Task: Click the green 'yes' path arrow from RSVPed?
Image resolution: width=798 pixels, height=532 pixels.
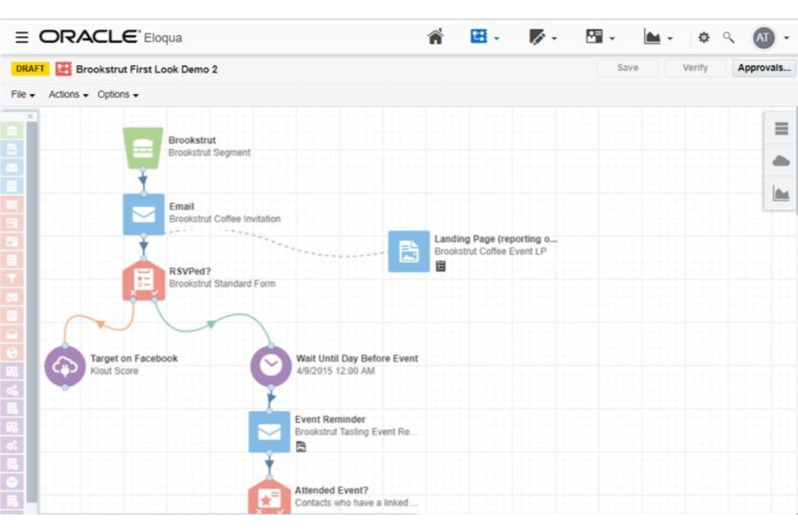Action: point(211,323)
